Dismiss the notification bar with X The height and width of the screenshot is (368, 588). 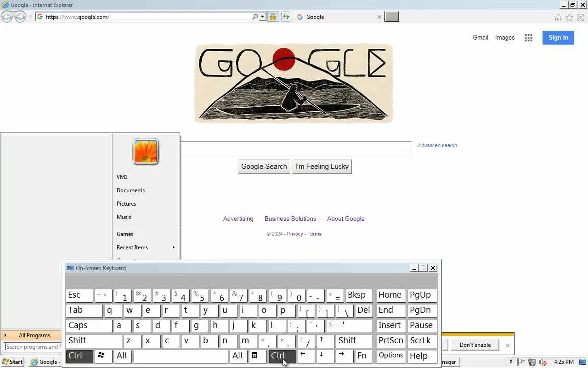(507, 345)
